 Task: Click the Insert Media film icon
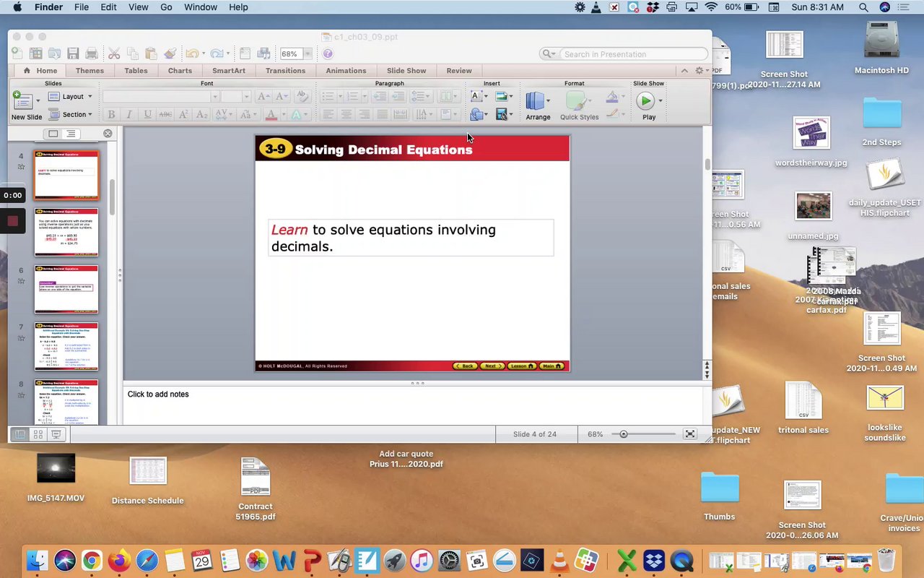501,114
